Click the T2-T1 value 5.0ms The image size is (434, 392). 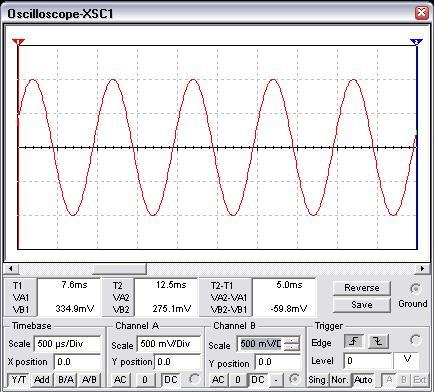tap(289, 285)
